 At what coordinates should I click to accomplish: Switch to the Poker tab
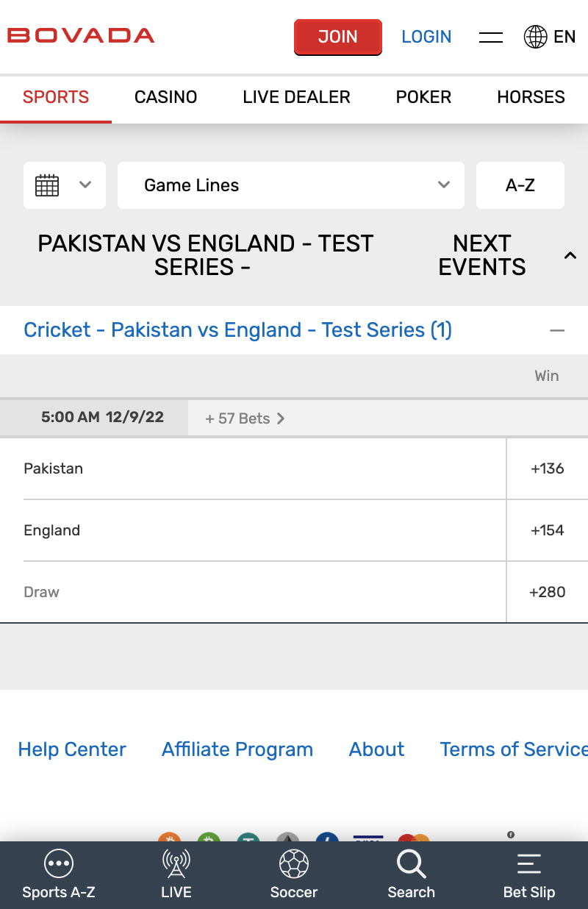pyautogui.click(x=423, y=97)
